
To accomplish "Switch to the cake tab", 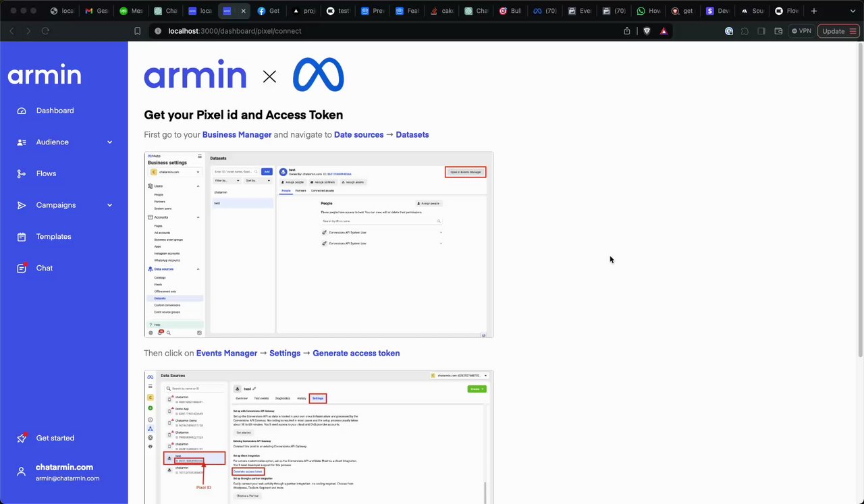I will click(441, 11).
